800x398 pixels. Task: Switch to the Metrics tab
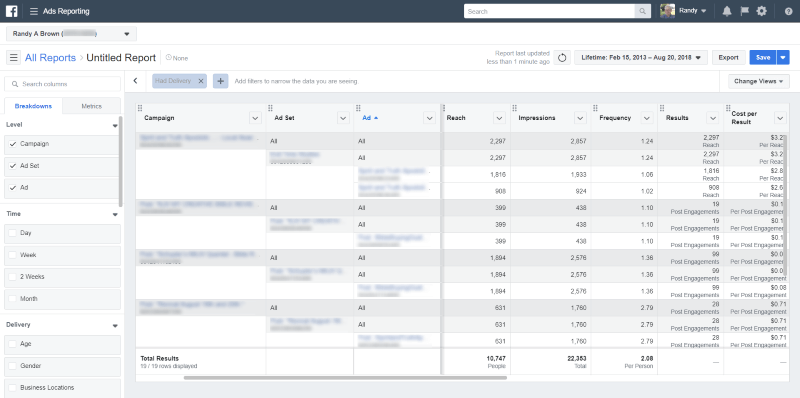[91, 106]
